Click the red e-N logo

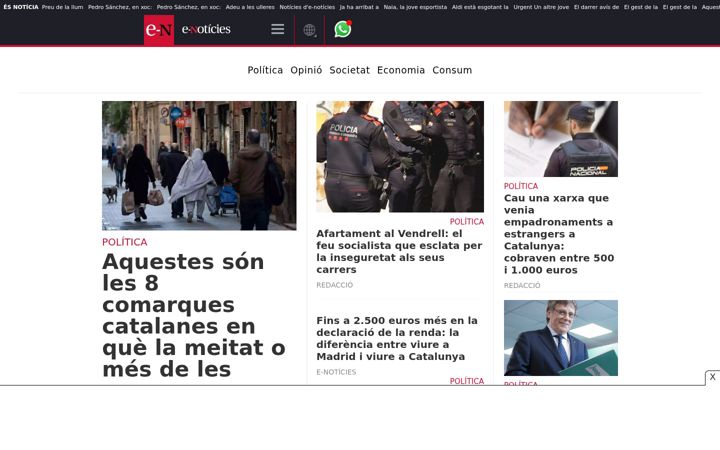click(x=159, y=30)
